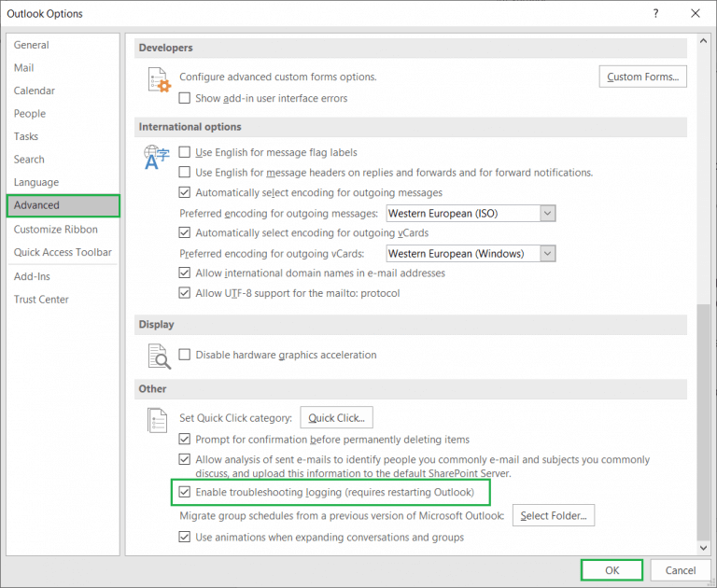Click the Developers custom forms gear icon
Viewport: 717px width, 588px height.
pos(159,79)
